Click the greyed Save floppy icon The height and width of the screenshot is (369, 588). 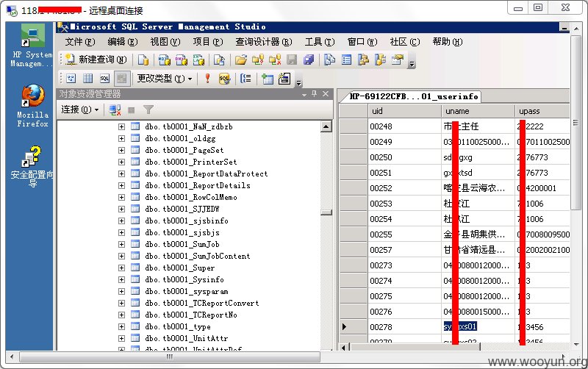point(292,60)
